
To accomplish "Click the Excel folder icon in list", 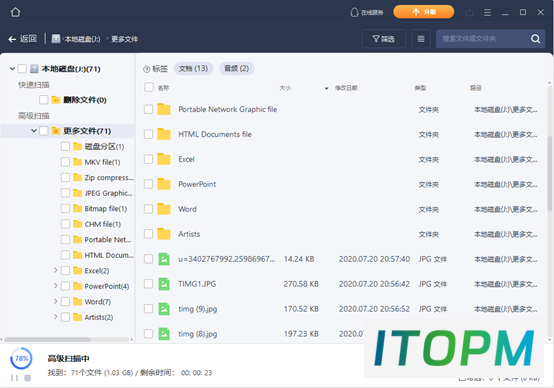I will pos(164,159).
